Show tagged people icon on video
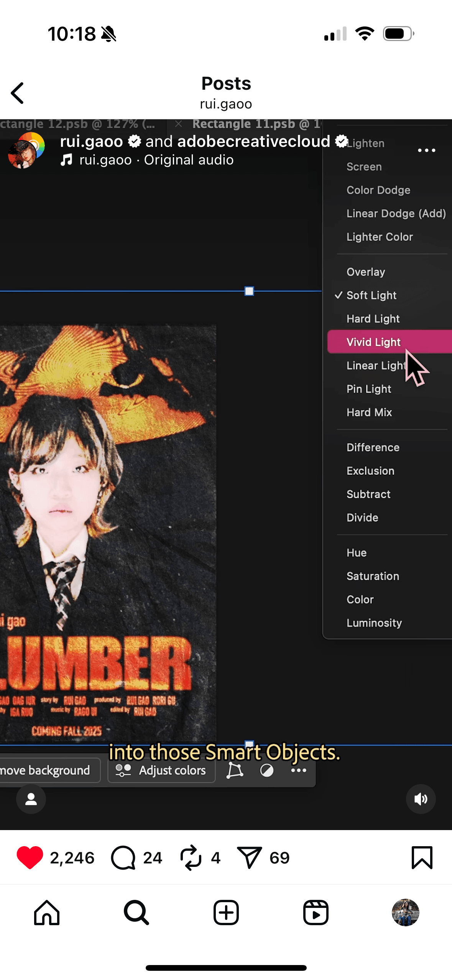452x980 pixels. (x=31, y=799)
